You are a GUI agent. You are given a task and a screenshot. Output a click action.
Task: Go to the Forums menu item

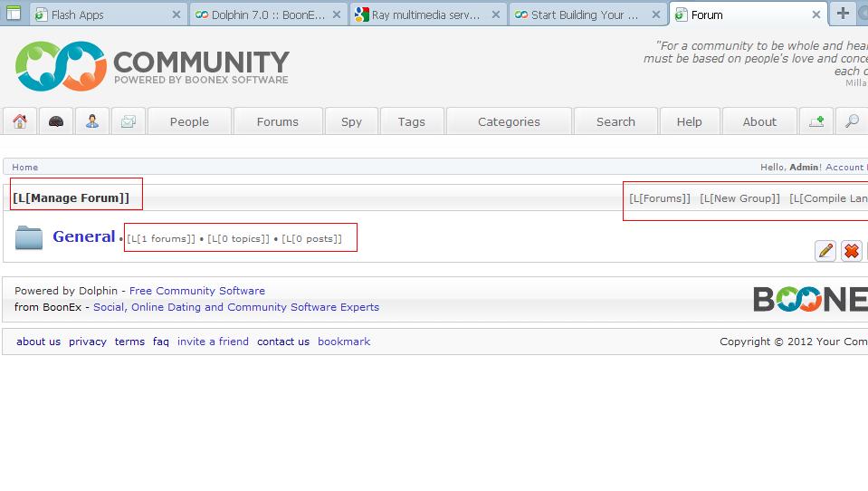point(277,121)
